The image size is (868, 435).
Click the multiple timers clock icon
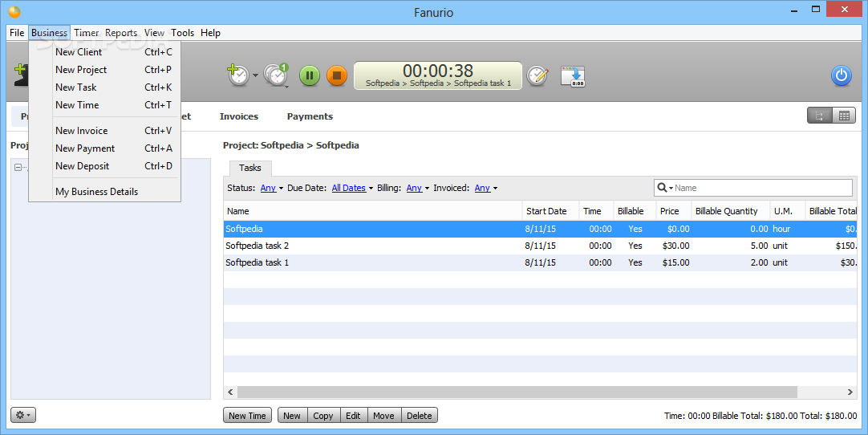point(276,75)
